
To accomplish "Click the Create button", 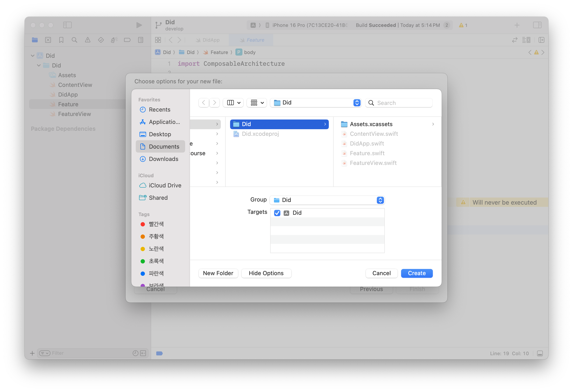I will point(417,273).
